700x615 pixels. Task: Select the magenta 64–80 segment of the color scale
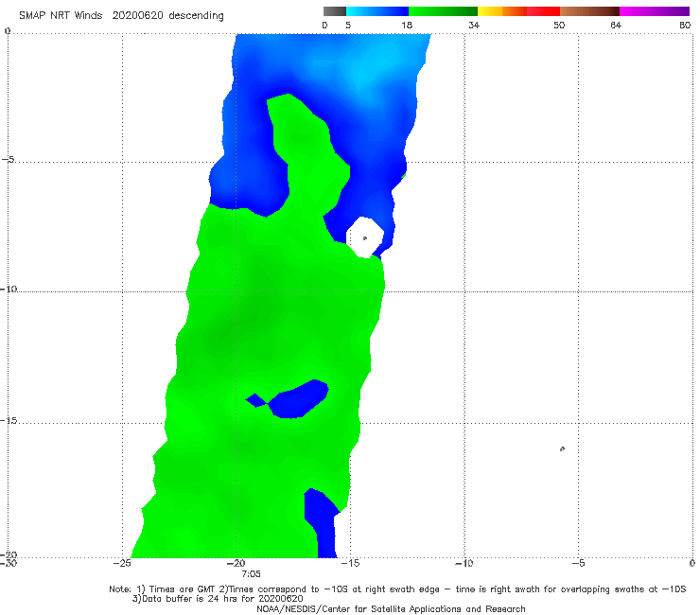click(655, 11)
